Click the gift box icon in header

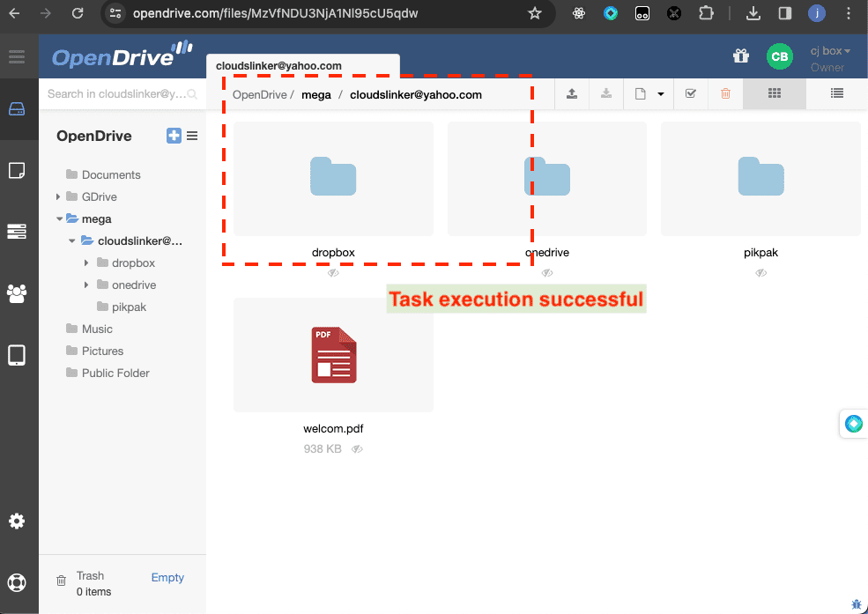[741, 55]
